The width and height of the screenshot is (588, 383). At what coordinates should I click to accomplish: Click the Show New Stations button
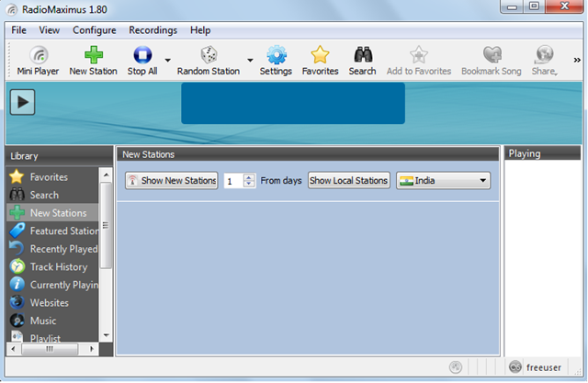click(x=172, y=181)
